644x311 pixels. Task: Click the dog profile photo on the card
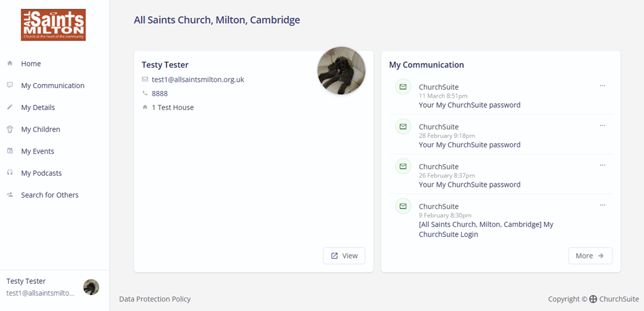pyautogui.click(x=341, y=71)
